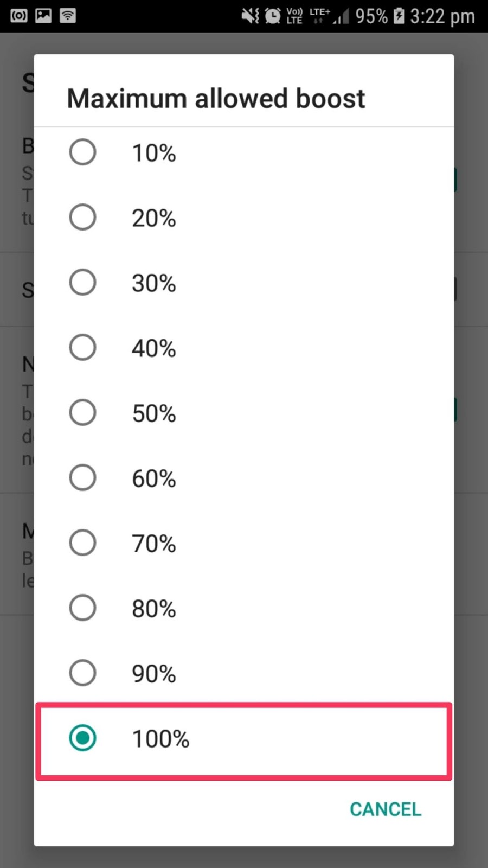Dismiss dialog with CANCEL button
Viewport: 488px width, 868px height.
386,809
